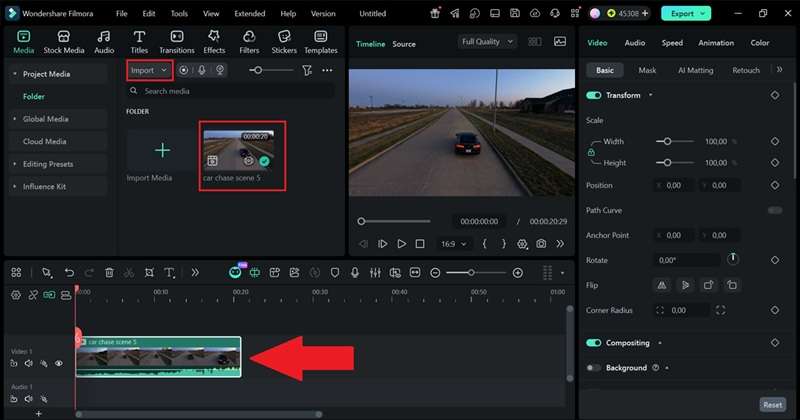Click the record button next to Import
Image resolution: width=800 pixels, height=420 pixels.
click(184, 70)
